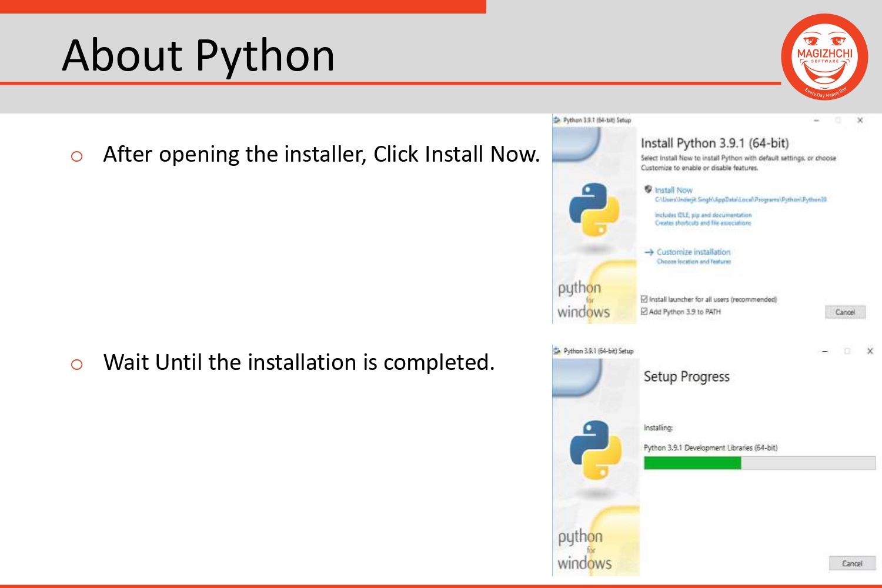
Task: Click the Magizhchi Software logo
Action: tap(824, 56)
